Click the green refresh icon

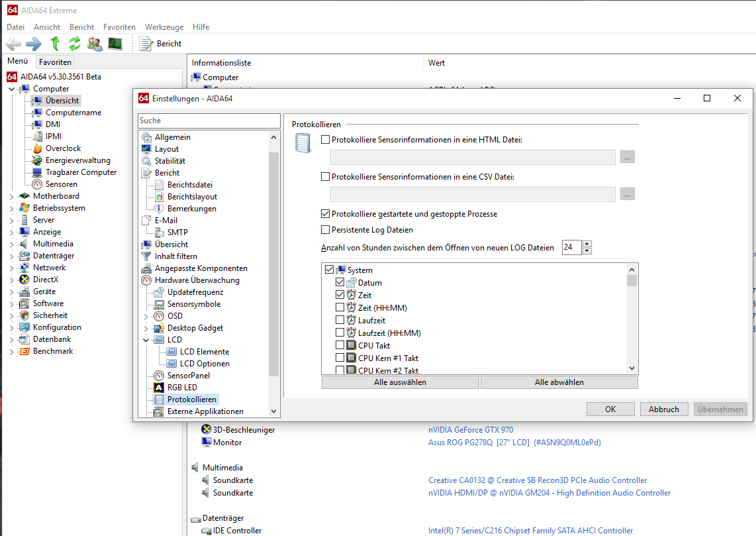(74, 44)
